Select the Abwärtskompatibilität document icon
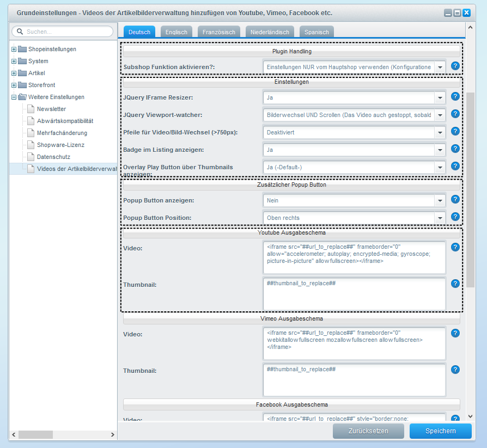Viewport: 487px width, 448px height. pyautogui.click(x=31, y=121)
